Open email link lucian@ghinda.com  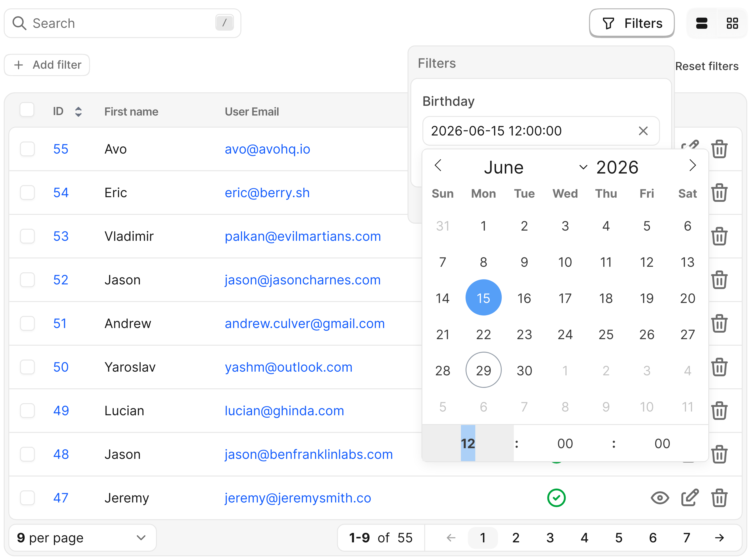pos(284,411)
